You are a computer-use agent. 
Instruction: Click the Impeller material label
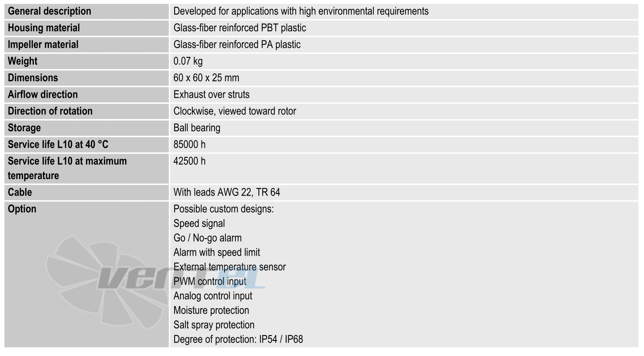(43, 44)
